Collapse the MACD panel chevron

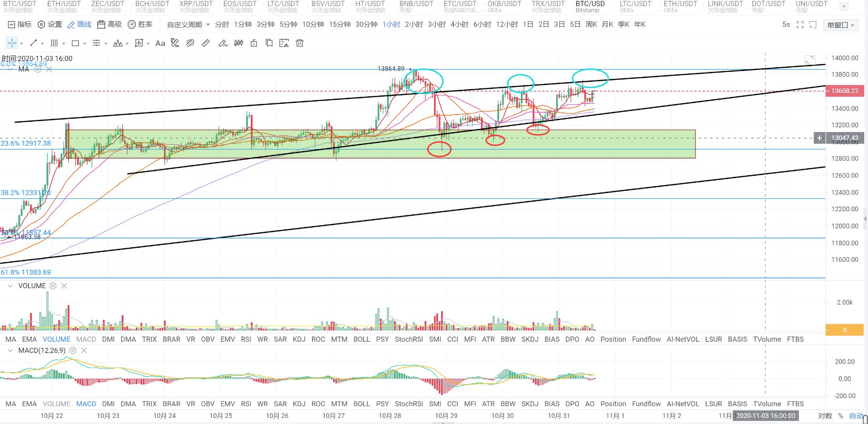pos(10,351)
